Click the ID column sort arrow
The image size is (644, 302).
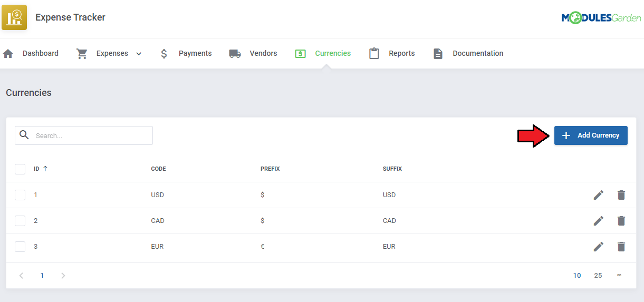pyautogui.click(x=45, y=169)
